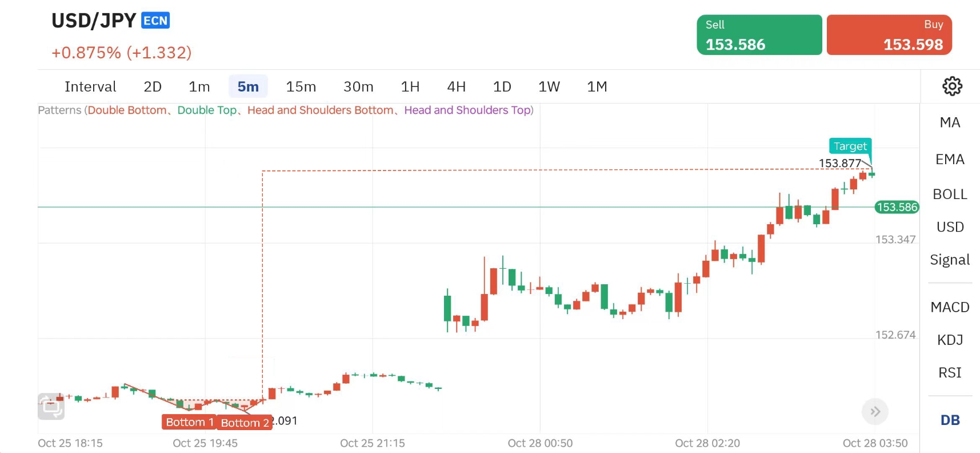The width and height of the screenshot is (980, 453).
Task: Toggle the MA indicator overlay
Action: [x=950, y=122]
